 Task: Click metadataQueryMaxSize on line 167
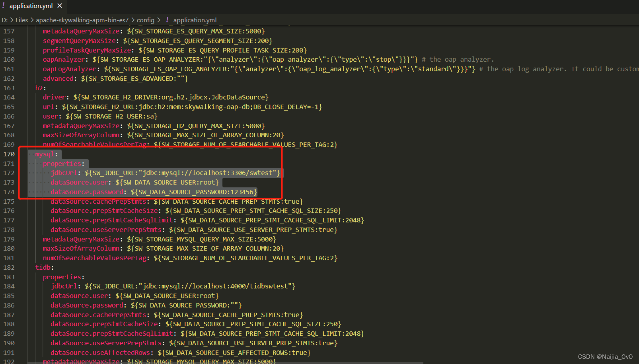coord(81,126)
